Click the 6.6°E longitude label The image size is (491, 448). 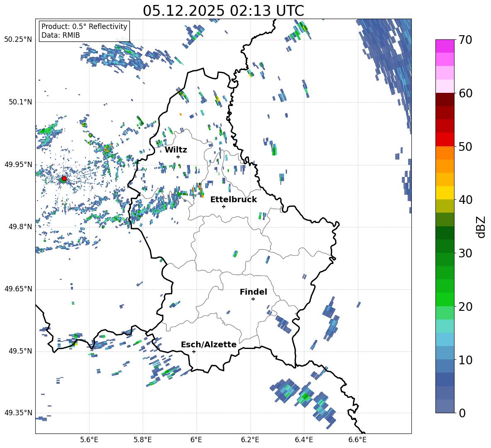pos(357,440)
